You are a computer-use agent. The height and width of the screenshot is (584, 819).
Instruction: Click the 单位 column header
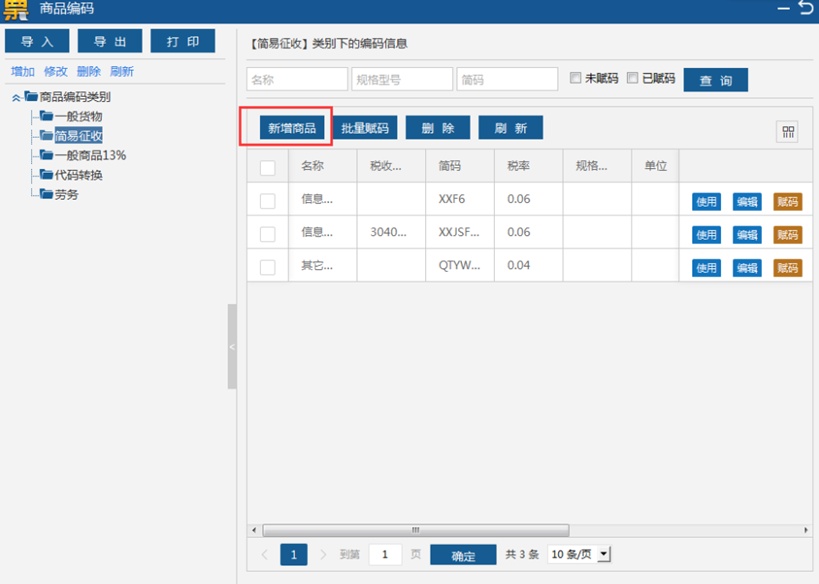[656, 166]
